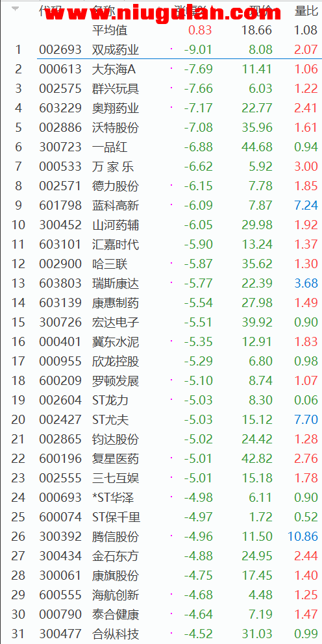Select stock 海航创新
The width and height of the screenshot is (322, 644).
pos(116,595)
